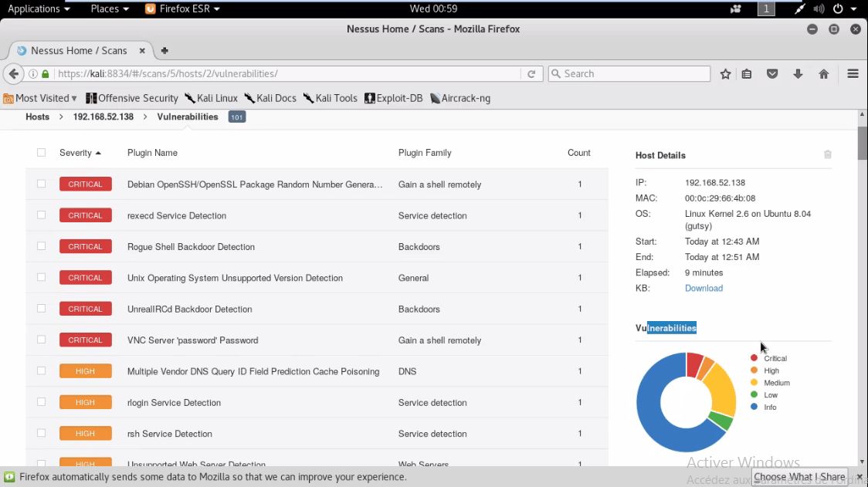
Task: Open the Offensive Security bookmark
Action: pos(132,98)
